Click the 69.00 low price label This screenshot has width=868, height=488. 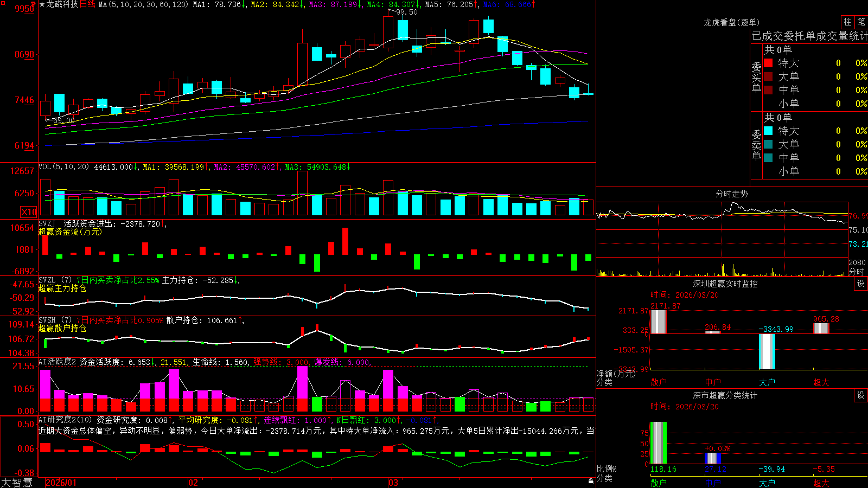point(64,120)
